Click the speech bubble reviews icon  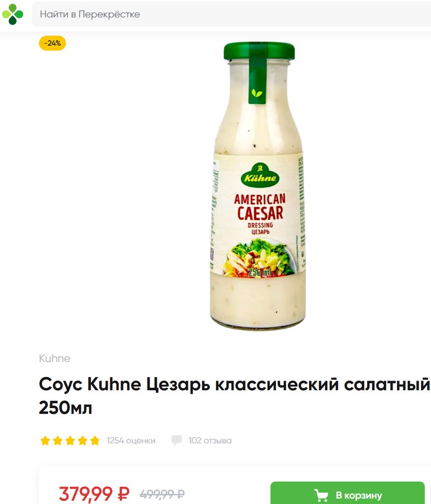[x=177, y=440]
